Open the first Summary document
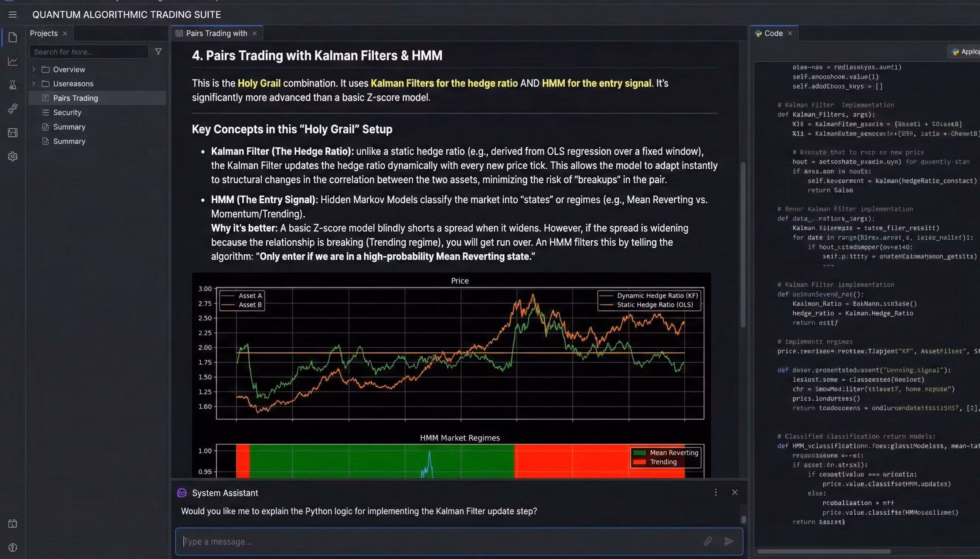Image resolution: width=980 pixels, height=559 pixels. [69, 127]
